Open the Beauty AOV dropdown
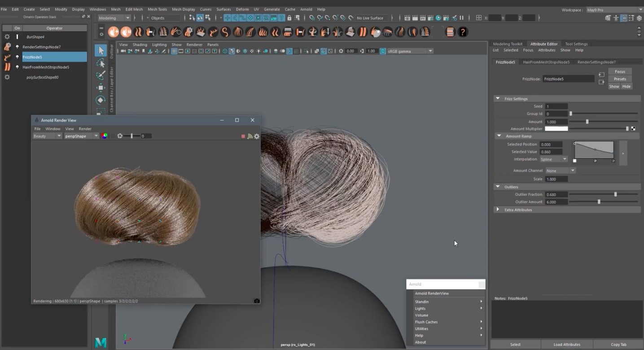The width and height of the screenshot is (644, 350). (47, 136)
